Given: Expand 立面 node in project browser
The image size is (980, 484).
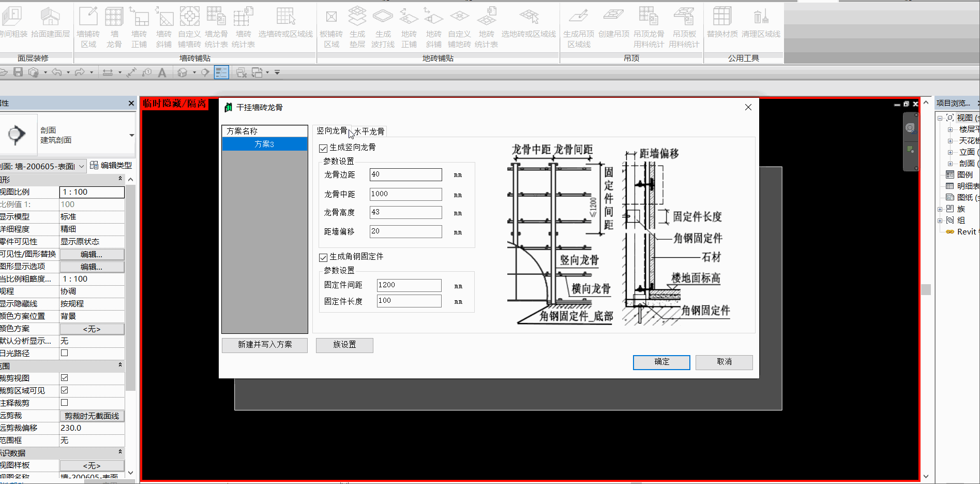Looking at the screenshot, I should (x=950, y=152).
